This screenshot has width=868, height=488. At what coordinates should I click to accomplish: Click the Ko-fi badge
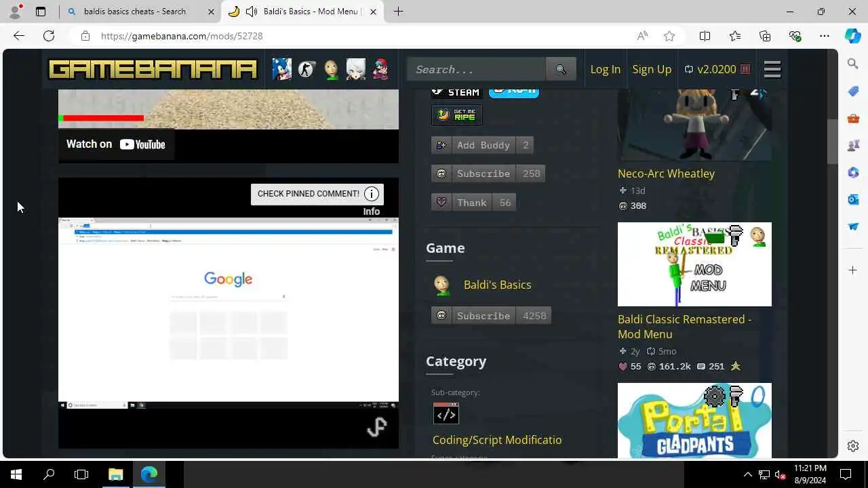click(x=514, y=92)
